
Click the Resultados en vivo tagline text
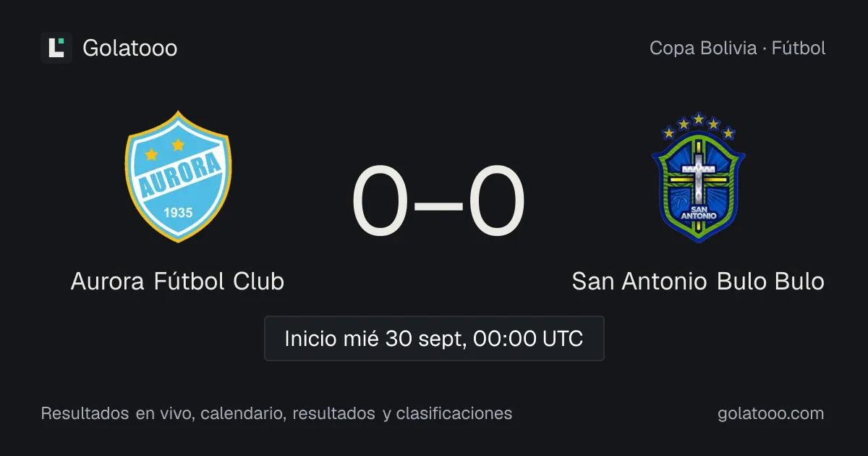tap(276, 413)
